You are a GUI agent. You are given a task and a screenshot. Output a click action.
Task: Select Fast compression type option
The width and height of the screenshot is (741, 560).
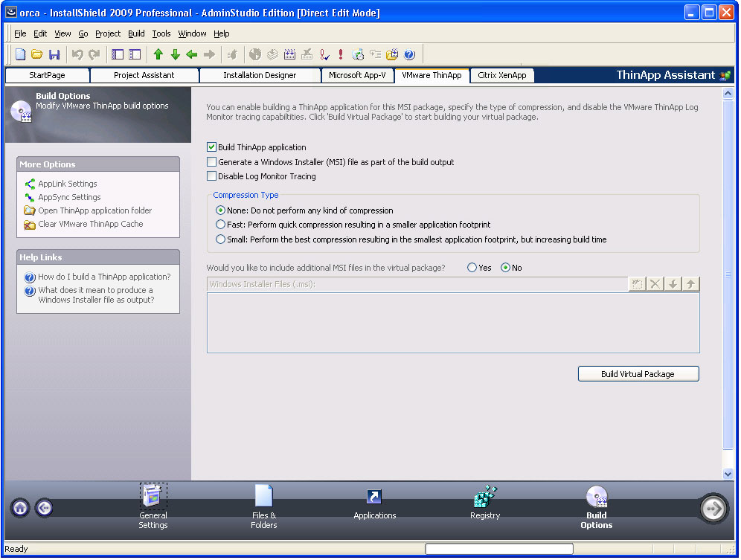tap(220, 225)
